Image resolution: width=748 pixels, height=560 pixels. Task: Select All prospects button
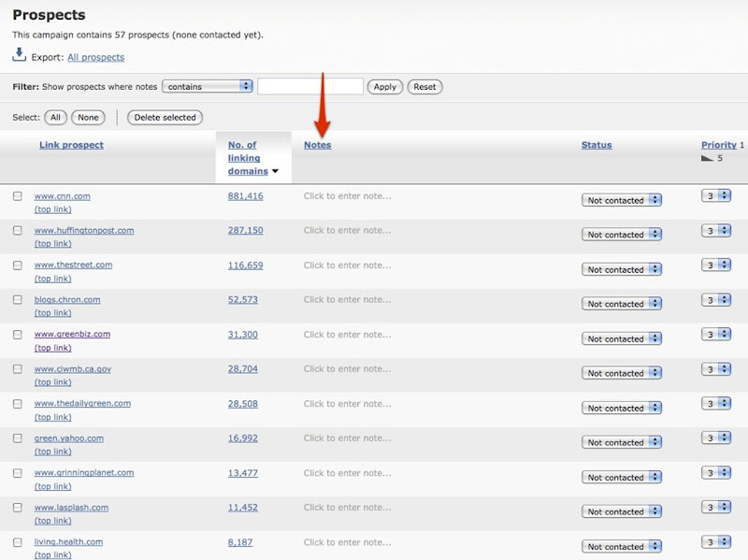point(56,118)
